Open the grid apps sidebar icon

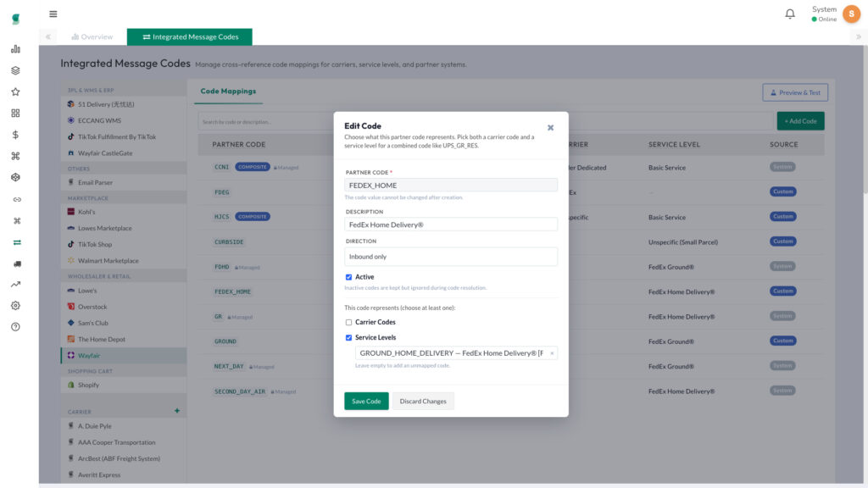pyautogui.click(x=15, y=113)
